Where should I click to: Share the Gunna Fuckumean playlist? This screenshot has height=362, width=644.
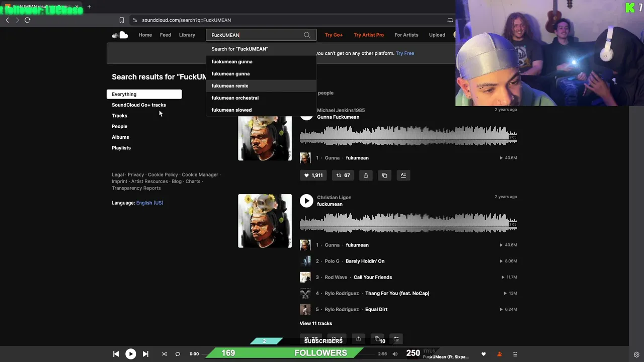[366, 175]
